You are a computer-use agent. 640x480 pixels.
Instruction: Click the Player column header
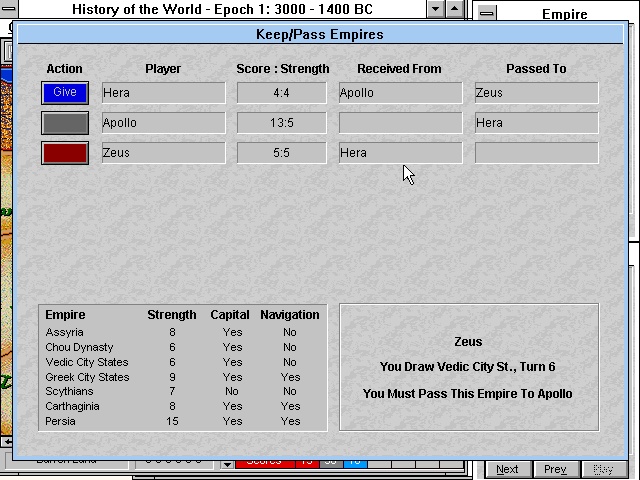click(163, 69)
